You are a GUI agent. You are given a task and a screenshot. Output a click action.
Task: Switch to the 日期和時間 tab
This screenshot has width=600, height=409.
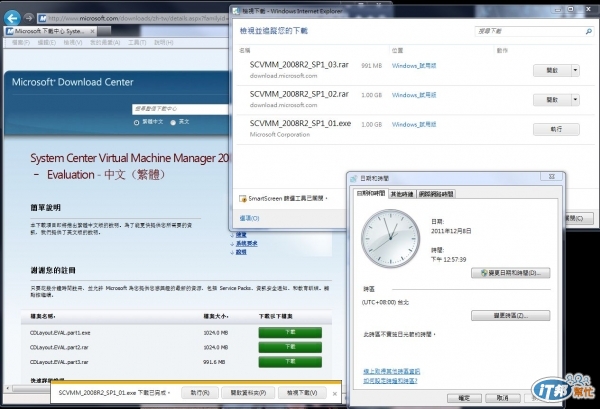tap(370, 194)
